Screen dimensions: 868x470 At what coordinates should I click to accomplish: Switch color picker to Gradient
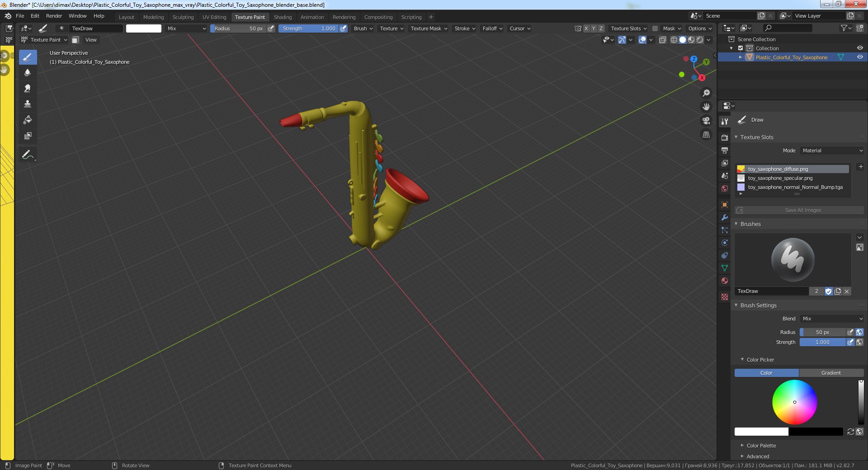pyautogui.click(x=831, y=373)
